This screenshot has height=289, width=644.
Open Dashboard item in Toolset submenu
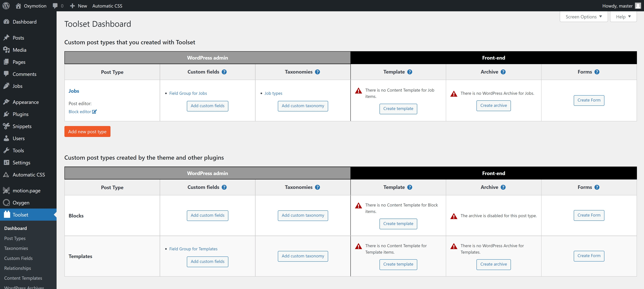coord(16,228)
